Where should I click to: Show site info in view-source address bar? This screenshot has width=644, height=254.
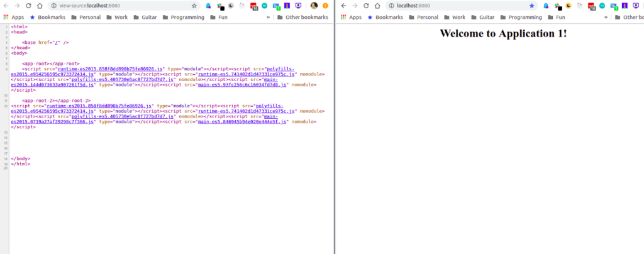[53, 6]
